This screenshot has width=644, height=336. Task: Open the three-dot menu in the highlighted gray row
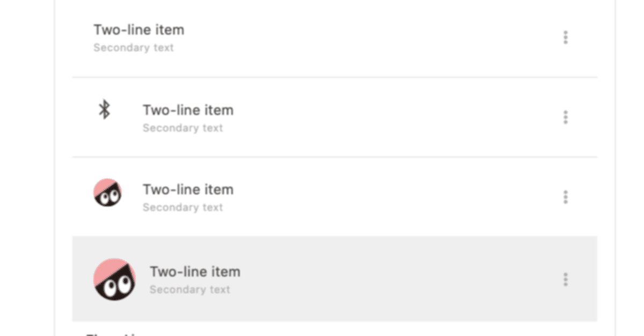pos(565,279)
